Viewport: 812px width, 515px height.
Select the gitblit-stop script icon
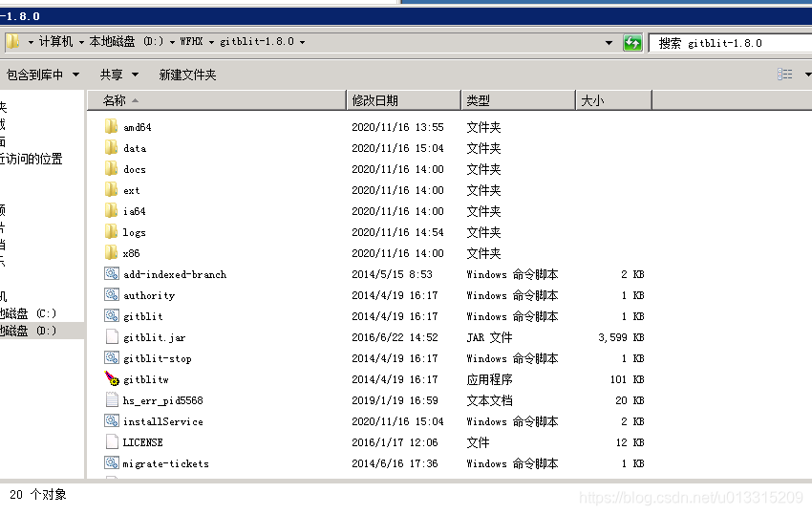tap(112, 358)
